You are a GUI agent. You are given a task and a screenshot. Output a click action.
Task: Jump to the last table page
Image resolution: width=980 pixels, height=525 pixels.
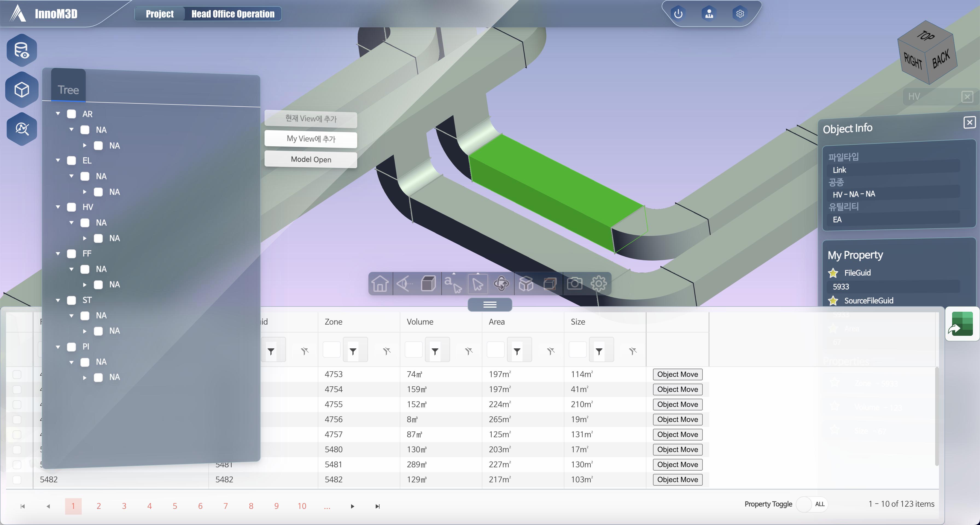pyautogui.click(x=378, y=507)
